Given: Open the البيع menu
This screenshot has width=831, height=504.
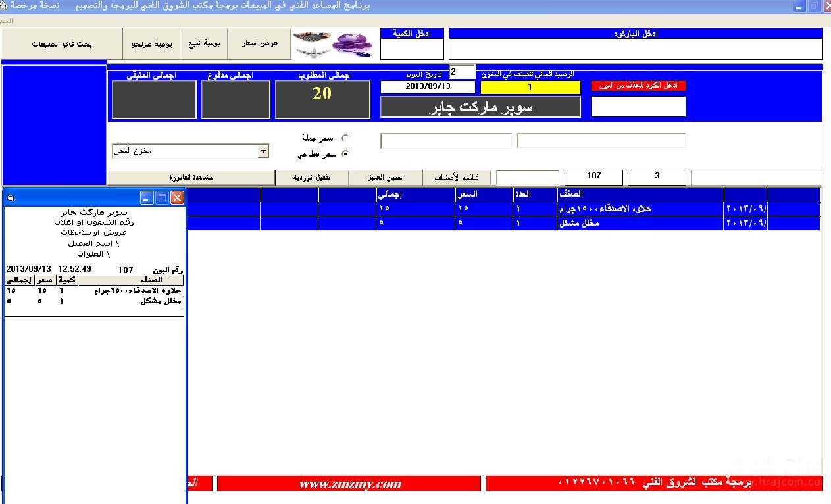Looking at the screenshot, I should tap(7, 20).
